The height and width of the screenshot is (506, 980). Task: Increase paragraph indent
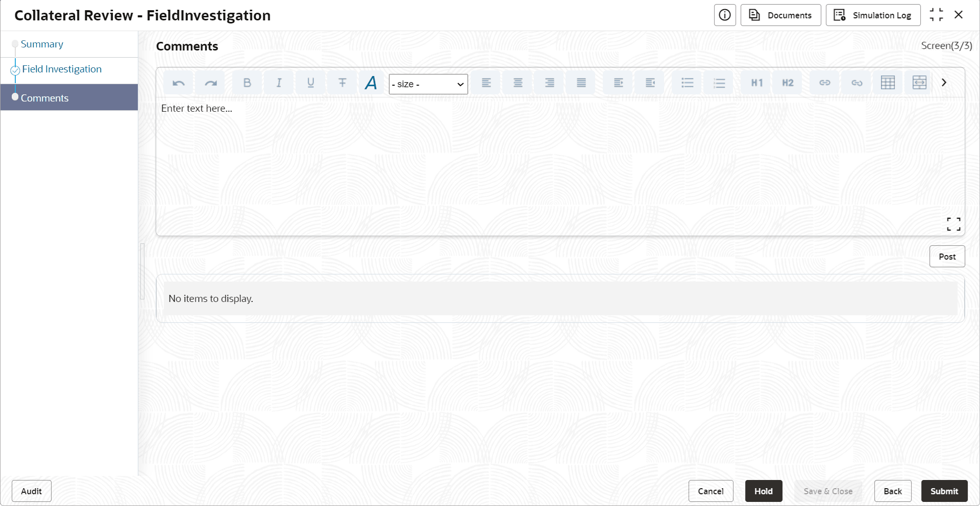click(x=619, y=83)
